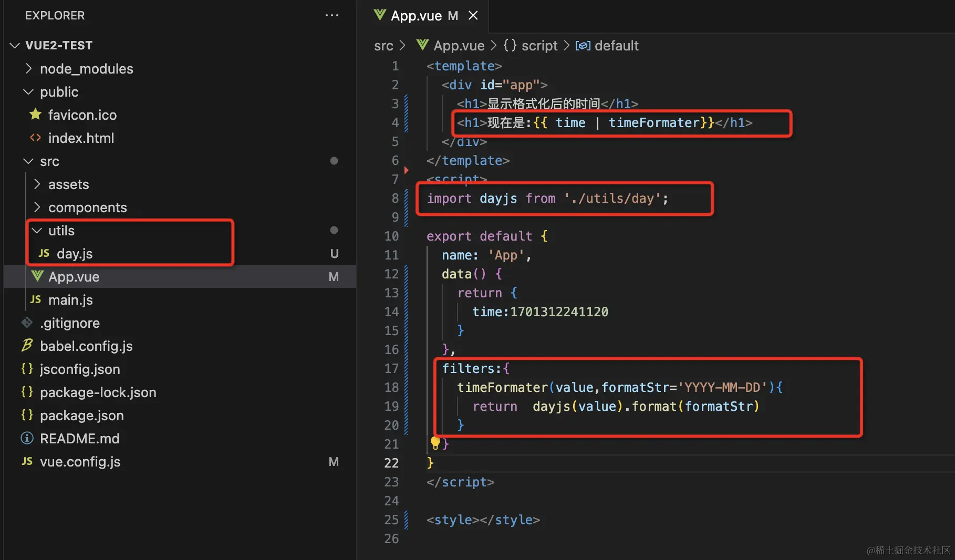Select the main.js file name
The width and height of the screenshot is (955, 560).
pyautogui.click(x=70, y=299)
